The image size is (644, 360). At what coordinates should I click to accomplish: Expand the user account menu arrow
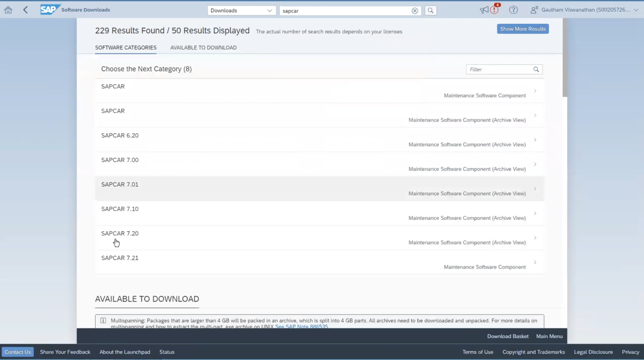pyautogui.click(x=636, y=10)
